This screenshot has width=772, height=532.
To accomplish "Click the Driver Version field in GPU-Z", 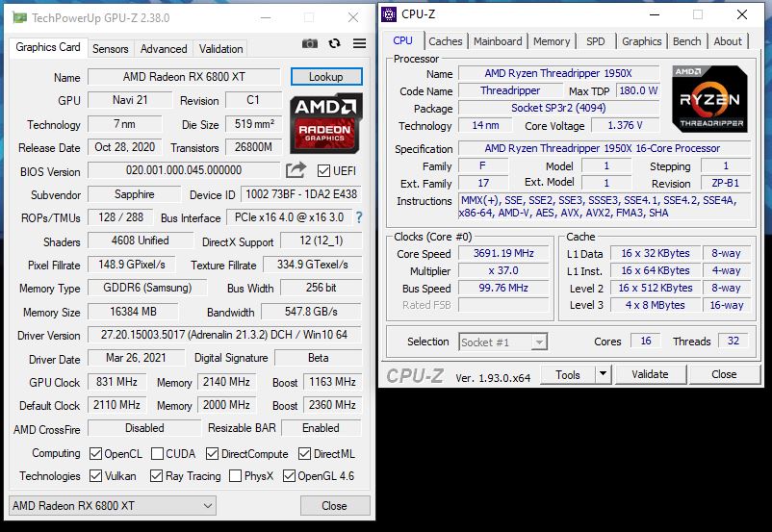I will click(224, 335).
